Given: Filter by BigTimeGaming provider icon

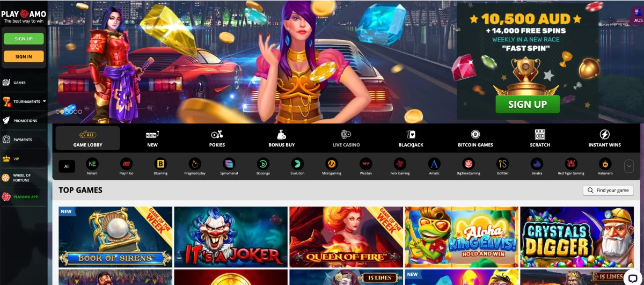Looking at the screenshot, I should (469, 164).
